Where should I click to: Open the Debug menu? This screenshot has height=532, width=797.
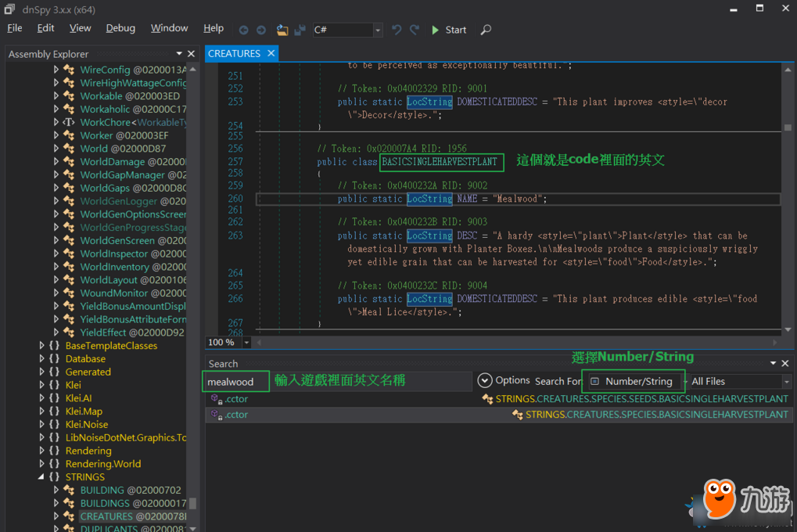coord(120,28)
